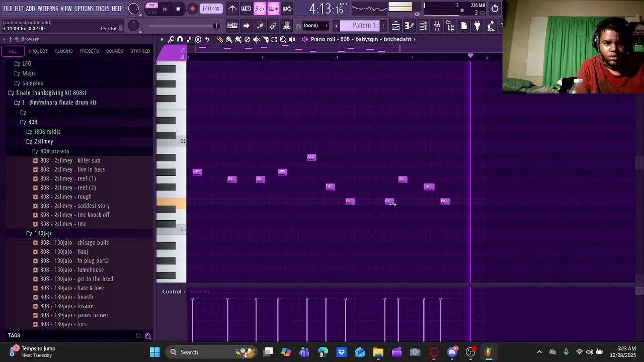The width and height of the screenshot is (644, 362).
Task: Open the piano roll view icon
Action: point(410,26)
